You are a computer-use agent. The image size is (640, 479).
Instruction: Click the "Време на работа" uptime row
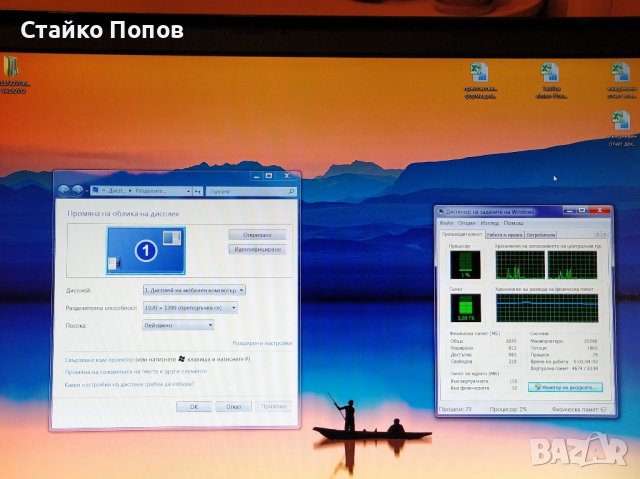click(x=564, y=361)
